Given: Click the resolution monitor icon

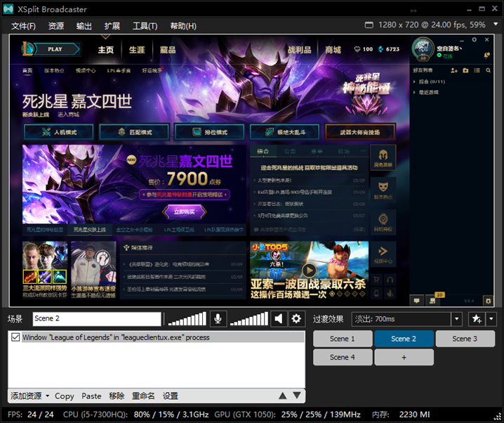Looking at the screenshot, I should pos(369,25).
